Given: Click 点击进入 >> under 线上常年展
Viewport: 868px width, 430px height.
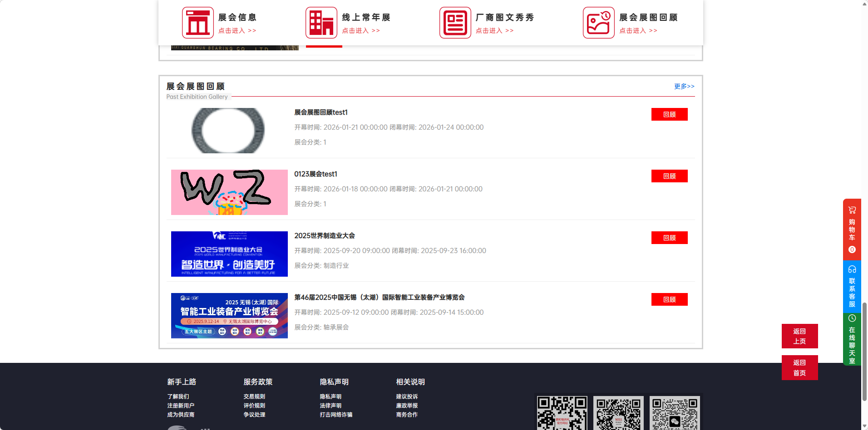Looking at the screenshot, I should coord(360,30).
